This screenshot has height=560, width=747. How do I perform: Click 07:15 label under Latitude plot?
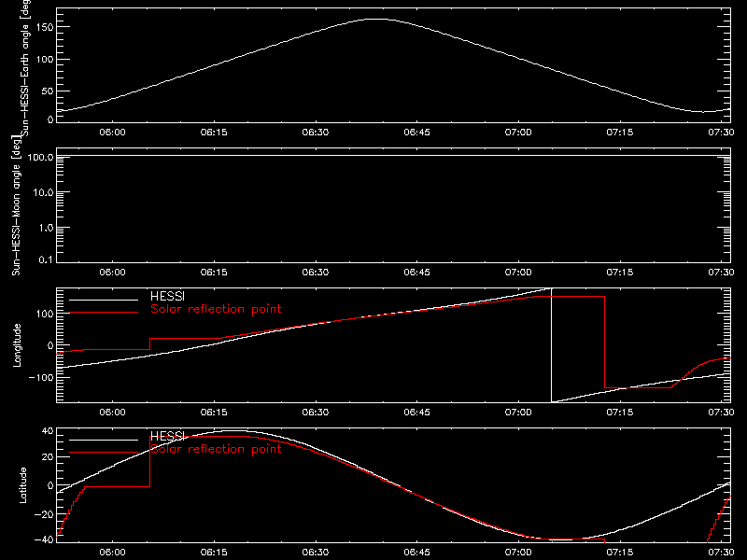[620, 553]
